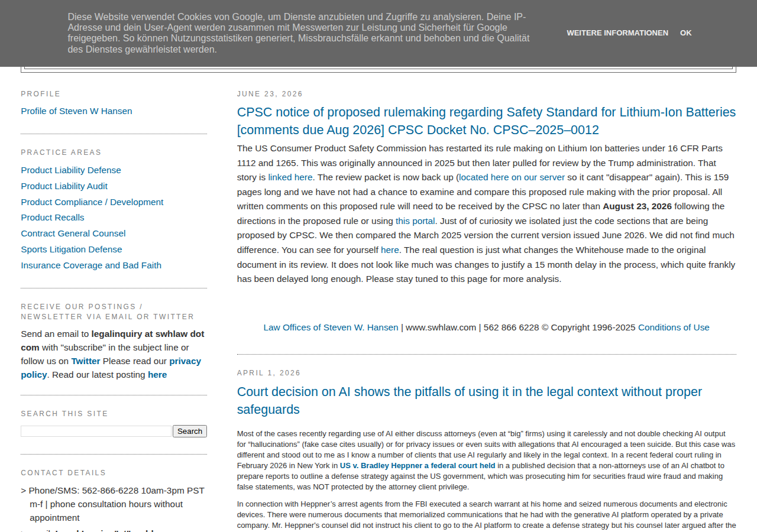Viewport: 757px width, 532px height.
Task: Select the bold 'August 23, 2026' deadline text
Action: coord(637,206)
